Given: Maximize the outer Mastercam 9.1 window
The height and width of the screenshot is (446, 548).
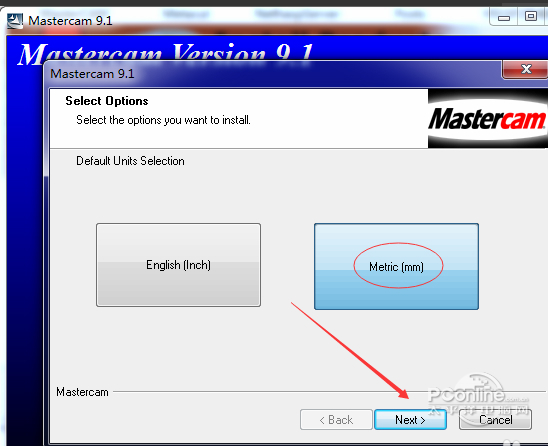Looking at the screenshot, I should pyautogui.click(x=531, y=16).
